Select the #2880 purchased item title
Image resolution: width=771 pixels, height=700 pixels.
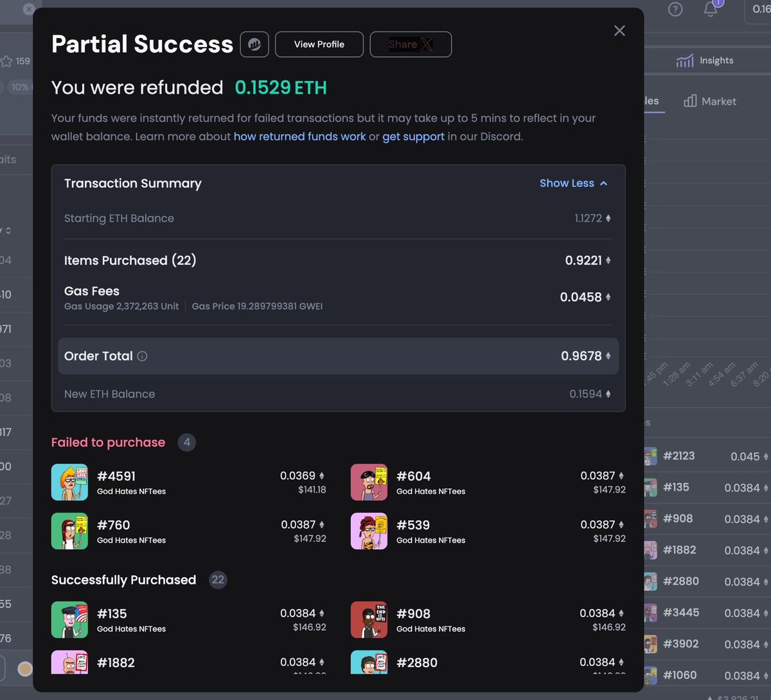pos(417,663)
